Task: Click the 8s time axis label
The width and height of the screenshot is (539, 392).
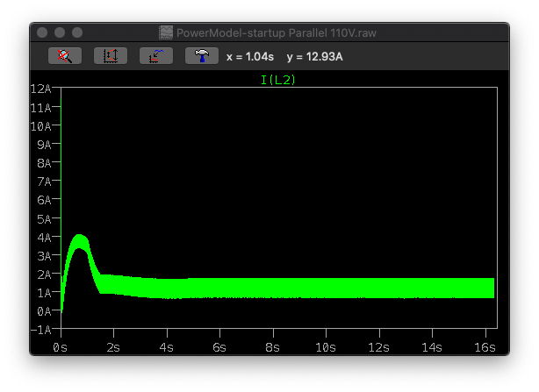Action: pos(273,348)
